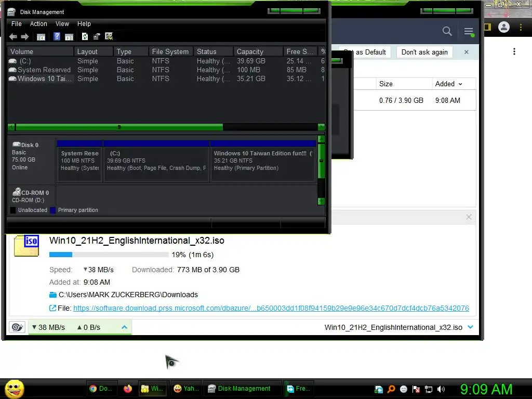Screen dimensions: 532x399
Task: Click the Forward arrow in Disk Management toolbar
Action: coord(25,37)
